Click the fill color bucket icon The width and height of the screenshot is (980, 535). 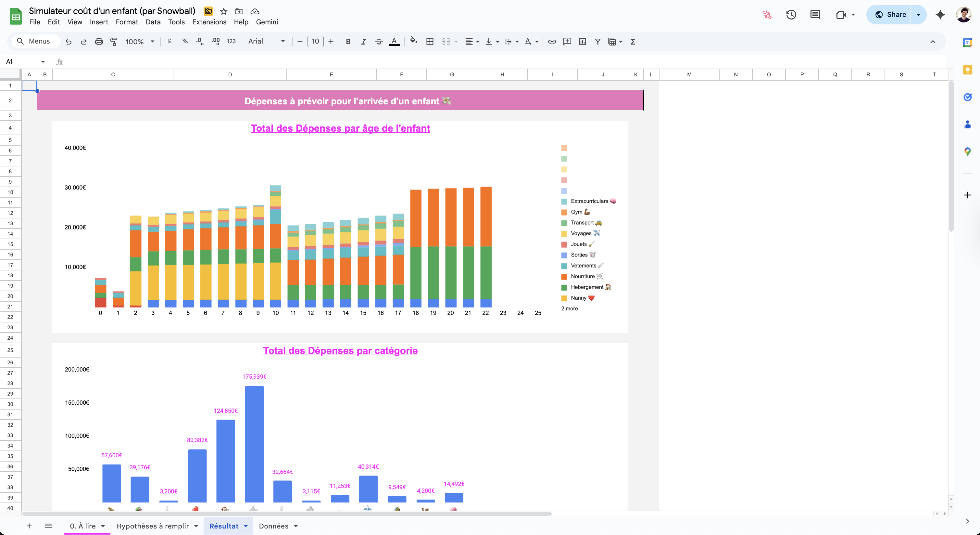pos(414,41)
